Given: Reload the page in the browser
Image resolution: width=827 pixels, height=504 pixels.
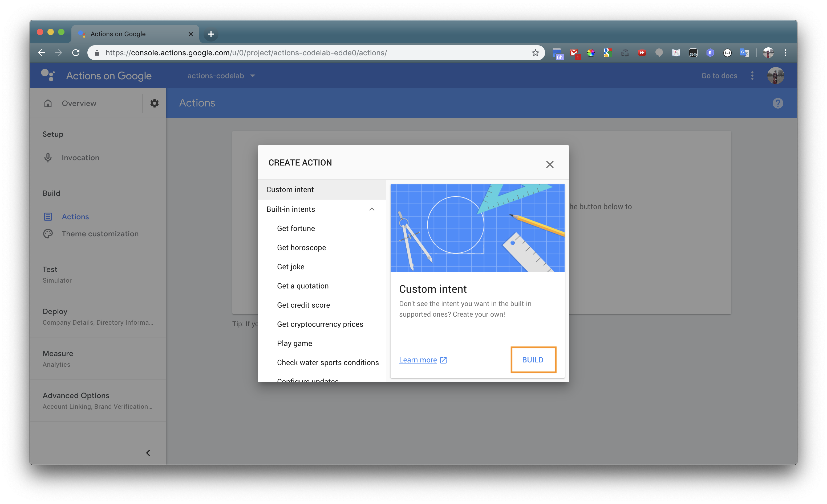Looking at the screenshot, I should (x=76, y=53).
